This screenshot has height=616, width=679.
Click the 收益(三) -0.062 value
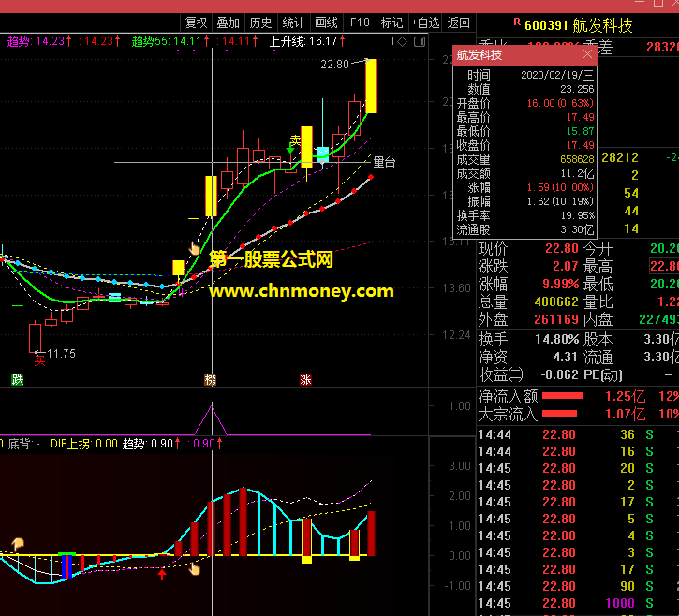[x=559, y=374]
